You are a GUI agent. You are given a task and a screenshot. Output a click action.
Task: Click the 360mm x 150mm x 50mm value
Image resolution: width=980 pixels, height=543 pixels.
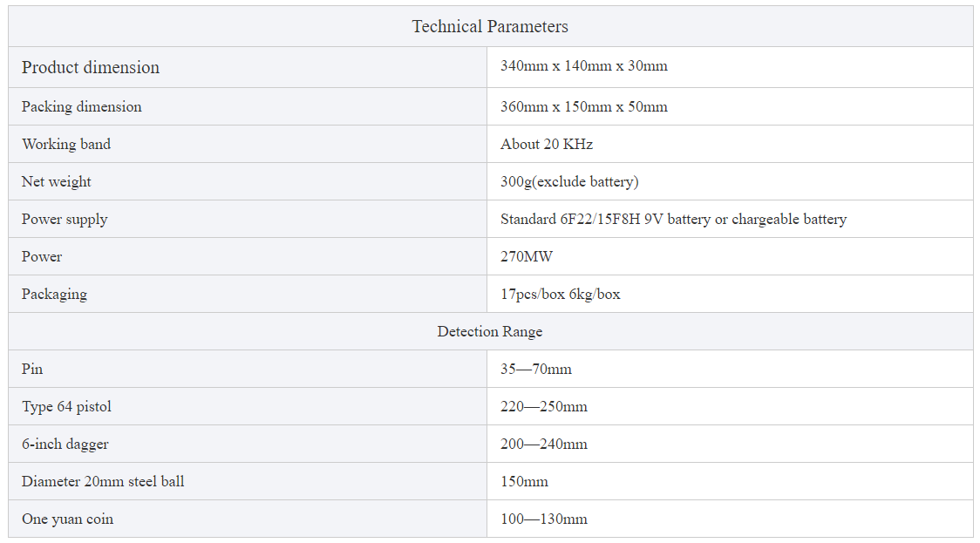[584, 107]
